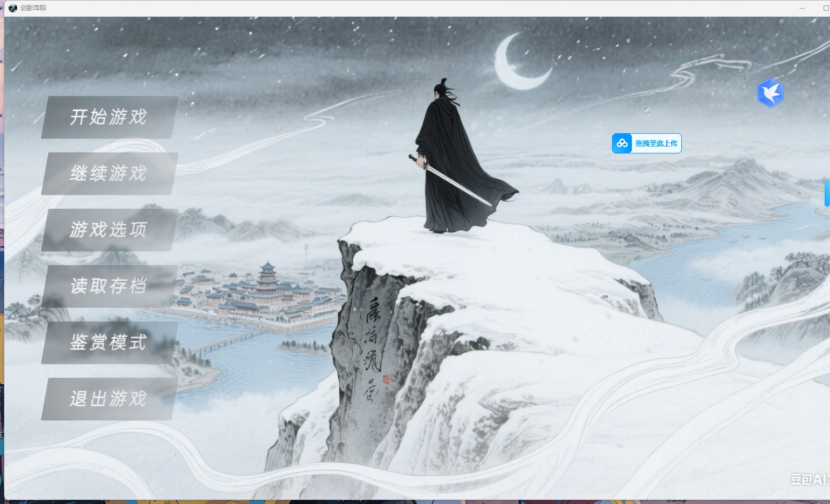
Task: Click the crescent moon in the sky
Action: (x=518, y=63)
